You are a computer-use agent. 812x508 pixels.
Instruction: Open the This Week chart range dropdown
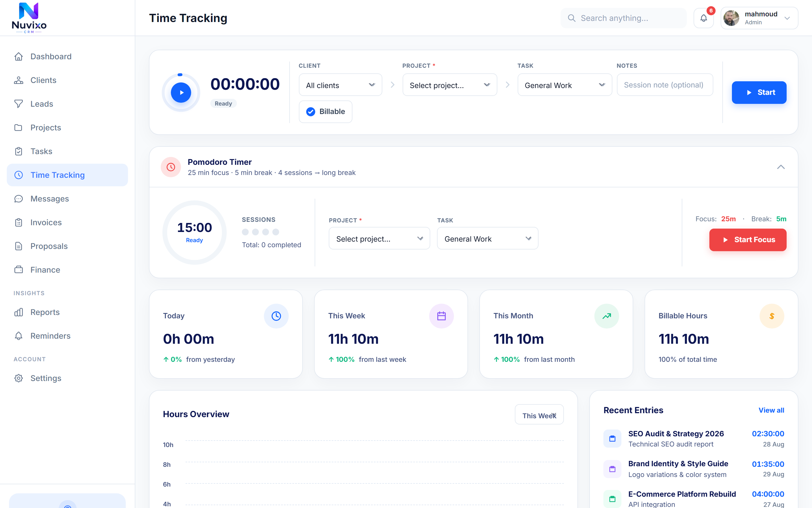click(x=539, y=415)
